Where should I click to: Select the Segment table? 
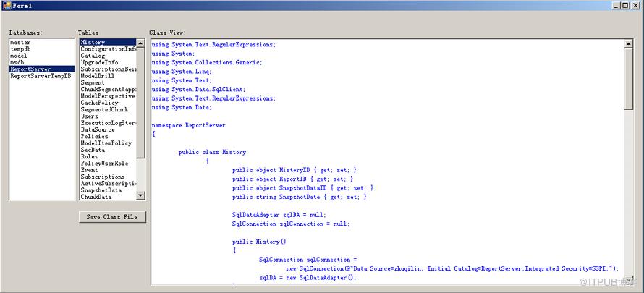coord(108,82)
